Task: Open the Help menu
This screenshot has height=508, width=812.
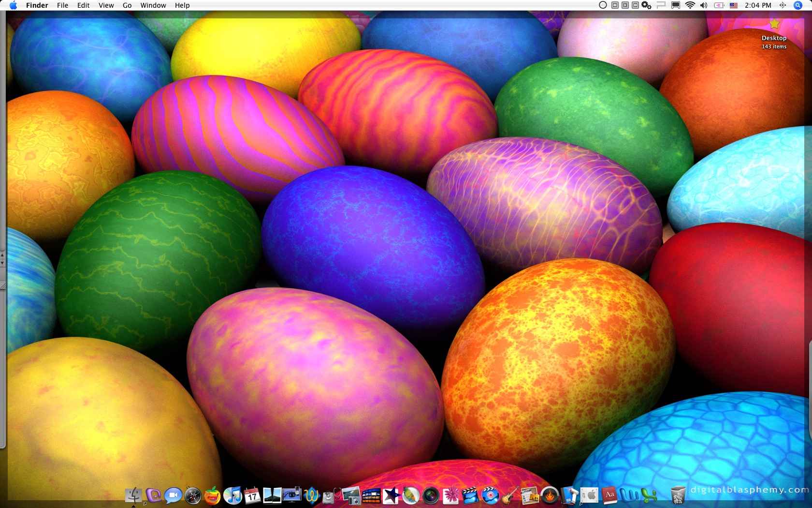Action: tap(182, 5)
